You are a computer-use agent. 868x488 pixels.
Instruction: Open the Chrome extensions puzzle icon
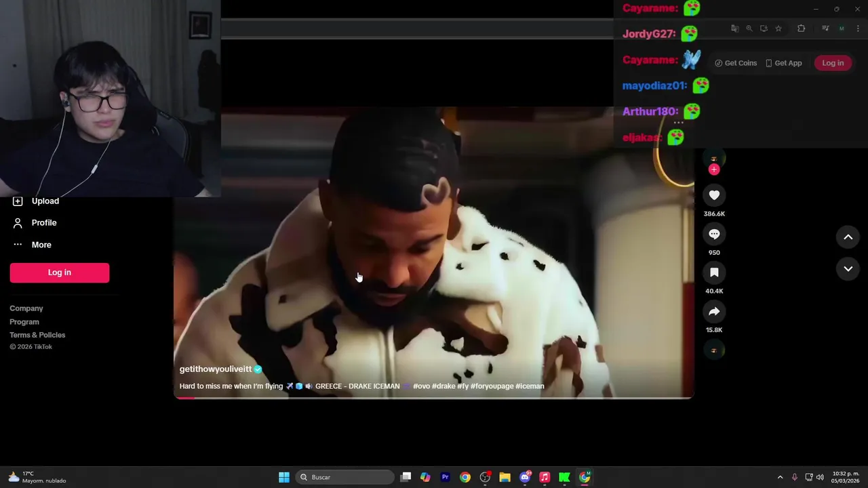802,28
